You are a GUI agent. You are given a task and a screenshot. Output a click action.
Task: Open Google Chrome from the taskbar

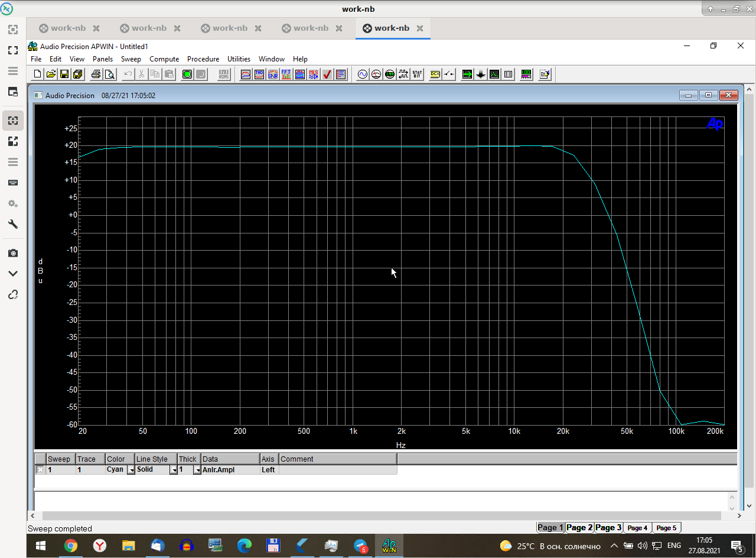(71, 546)
